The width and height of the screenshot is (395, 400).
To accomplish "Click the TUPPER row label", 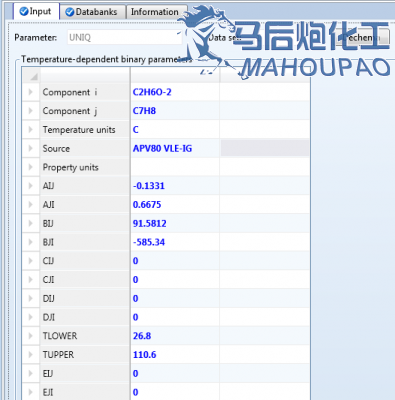I will tap(85, 354).
